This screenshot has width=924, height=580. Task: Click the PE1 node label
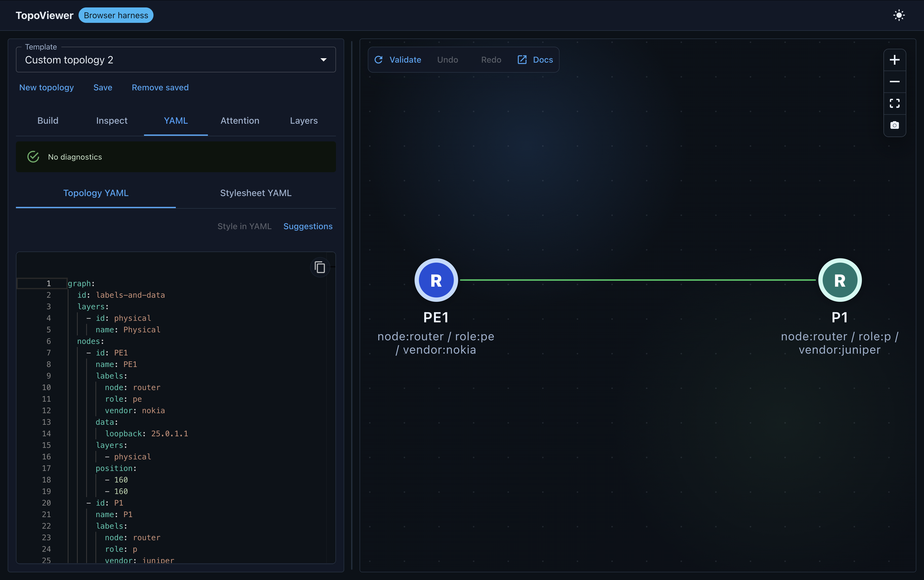(x=436, y=318)
